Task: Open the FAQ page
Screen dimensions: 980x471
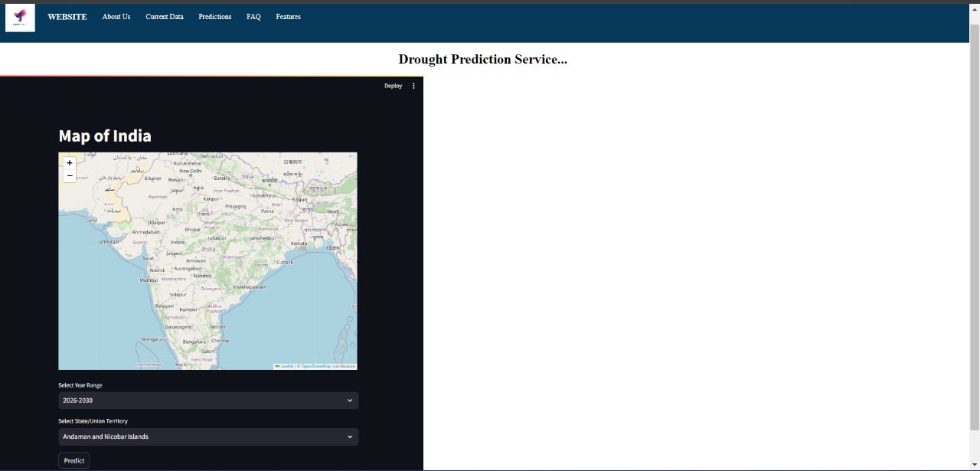Action: coord(253,17)
